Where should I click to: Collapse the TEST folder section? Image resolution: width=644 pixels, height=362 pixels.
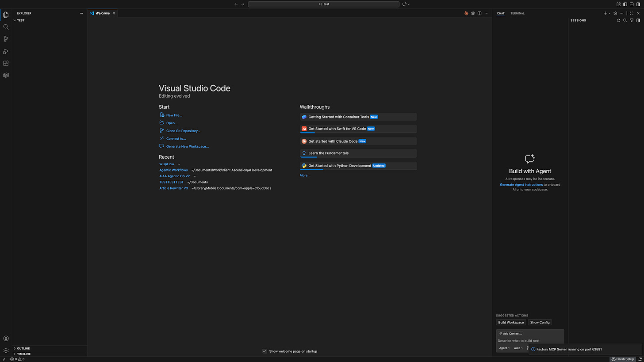pyautogui.click(x=50, y=20)
